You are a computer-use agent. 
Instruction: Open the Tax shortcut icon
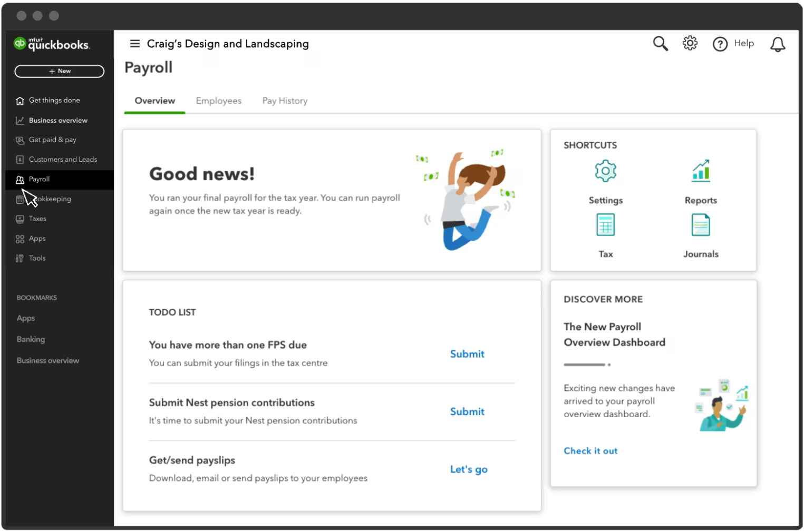point(605,224)
